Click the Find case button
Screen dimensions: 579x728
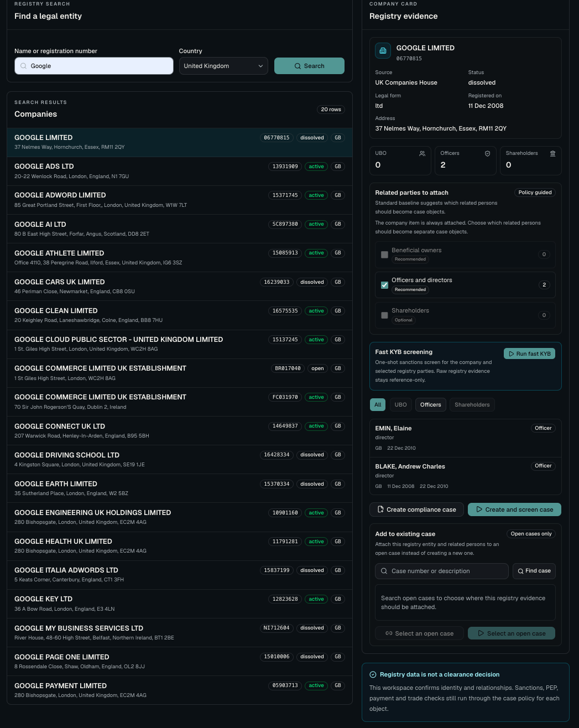click(534, 571)
